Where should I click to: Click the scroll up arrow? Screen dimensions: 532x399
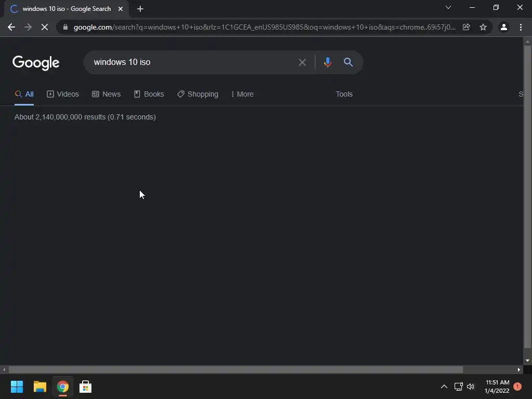click(x=527, y=42)
